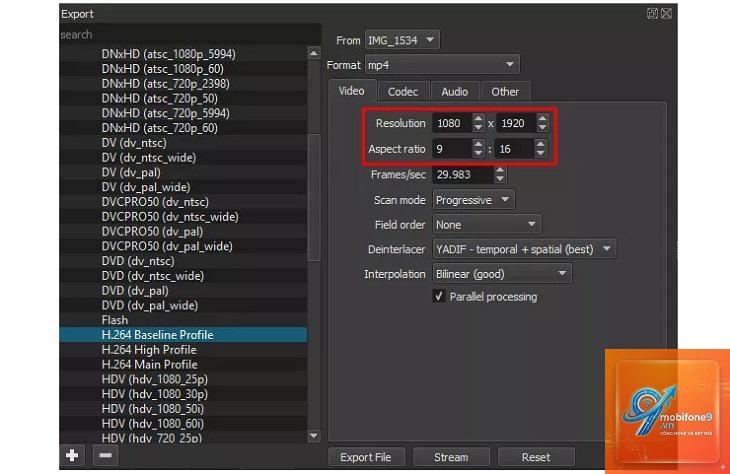
Task: Click aspect ratio field showing 9
Action: pos(453,149)
